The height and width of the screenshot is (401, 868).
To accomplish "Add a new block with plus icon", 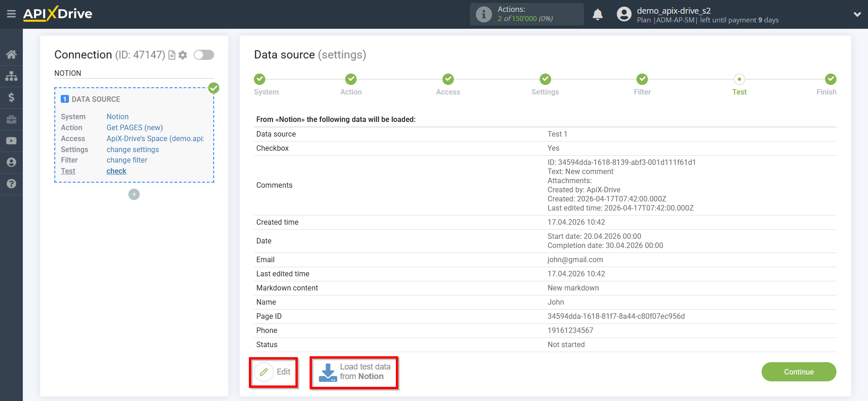I will [134, 194].
